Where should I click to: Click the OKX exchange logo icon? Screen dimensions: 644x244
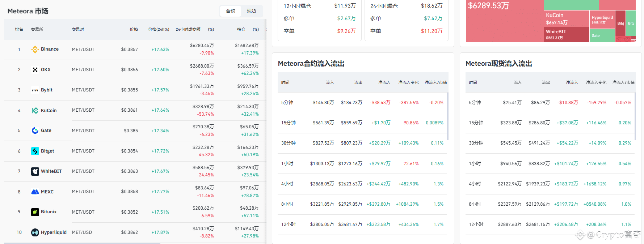(35, 70)
